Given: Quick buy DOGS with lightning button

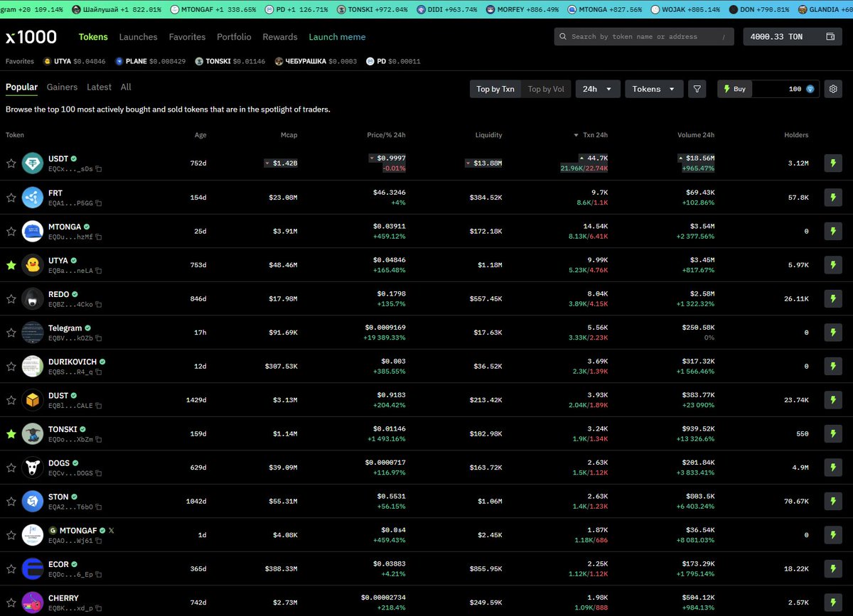Looking at the screenshot, I should point(833,467).
